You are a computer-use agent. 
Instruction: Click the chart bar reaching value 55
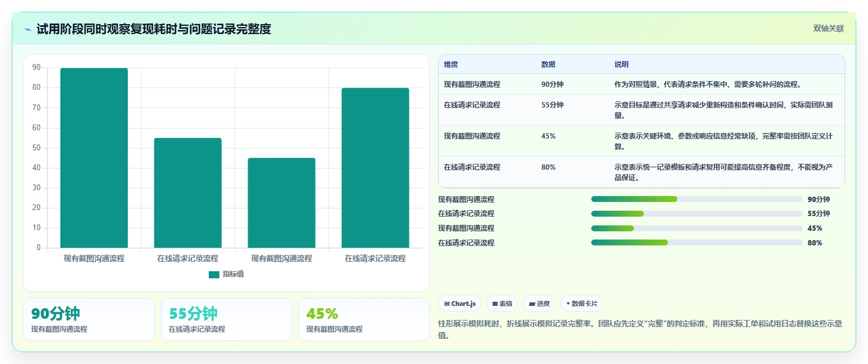click(188, 193)
